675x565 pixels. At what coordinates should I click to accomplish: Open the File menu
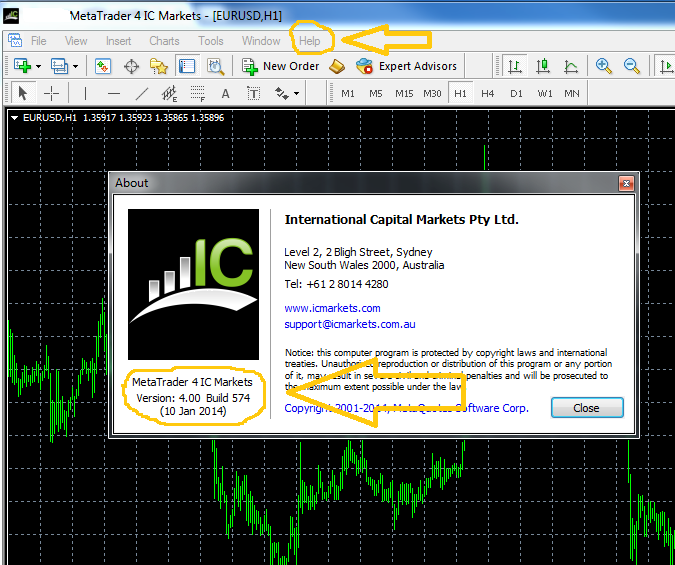pos(38,41)
